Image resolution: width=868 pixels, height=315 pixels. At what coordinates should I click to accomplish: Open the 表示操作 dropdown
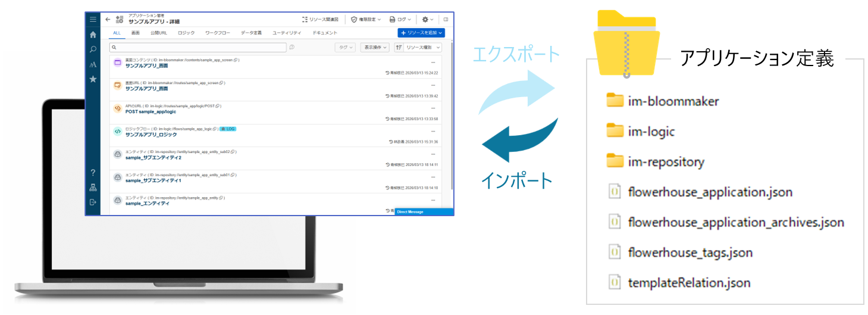[x=375, y=47]
